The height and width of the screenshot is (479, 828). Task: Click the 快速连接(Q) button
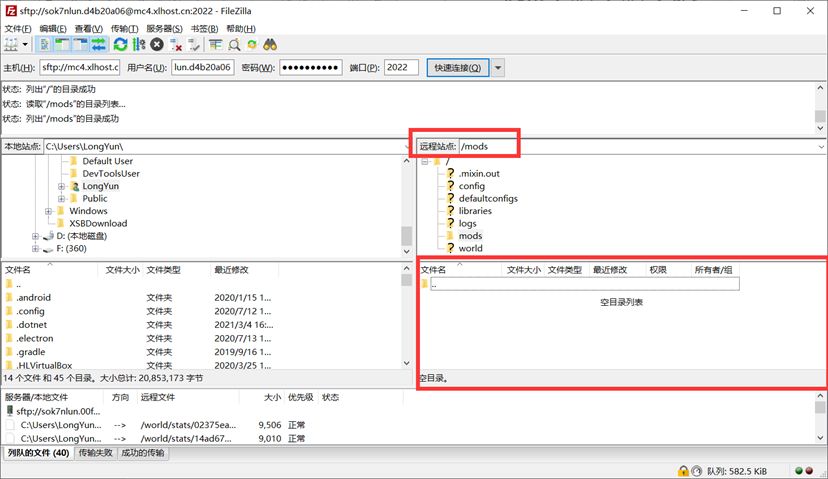coord(458,68)
